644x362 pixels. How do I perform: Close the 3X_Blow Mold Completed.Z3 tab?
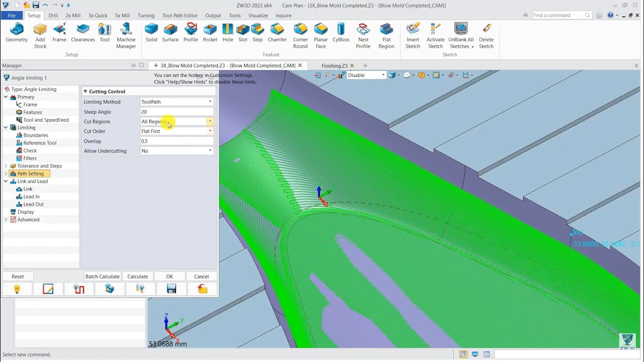coord(300,65)
